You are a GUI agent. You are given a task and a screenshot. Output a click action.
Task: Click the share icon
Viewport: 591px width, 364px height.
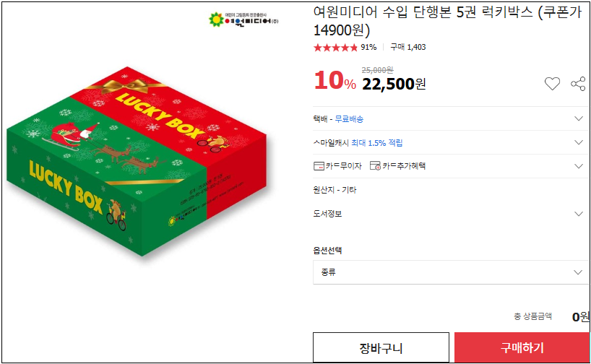pos(578,84)
